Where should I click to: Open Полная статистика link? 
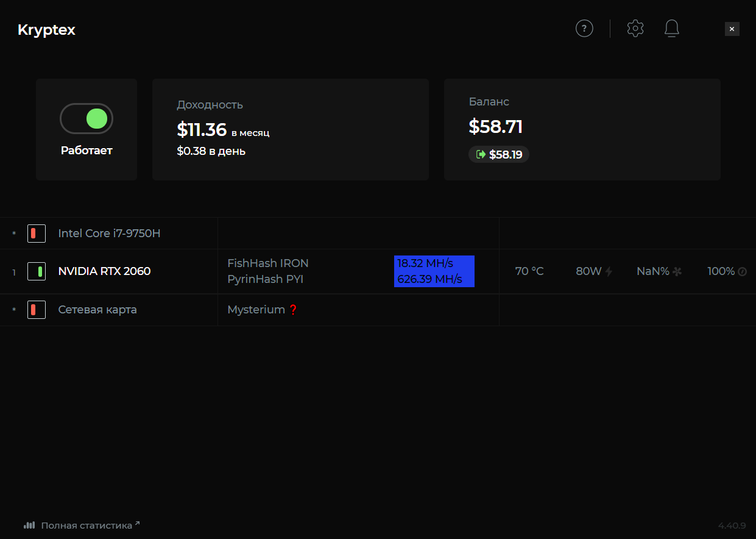[x=87, y=525]
